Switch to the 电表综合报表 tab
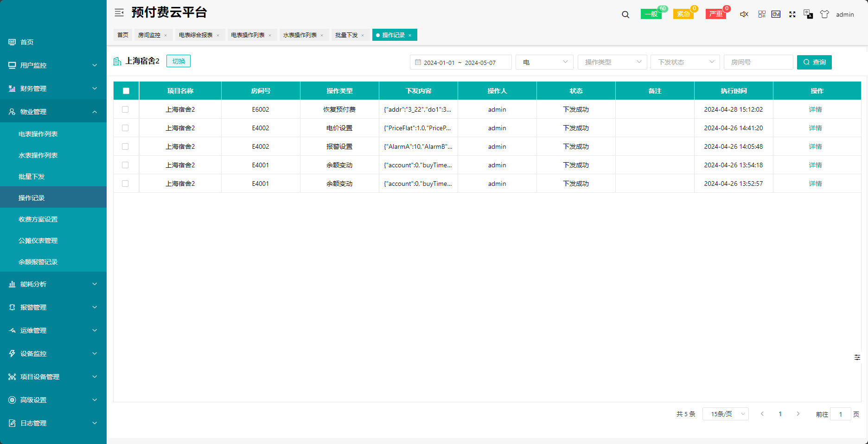The width and height of the screenshot is (868, 444). tap(196, 35)
